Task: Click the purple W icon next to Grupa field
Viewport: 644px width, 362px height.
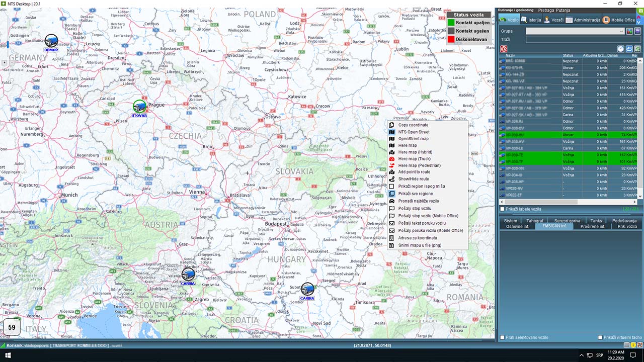Action: (x=638, y=31)
